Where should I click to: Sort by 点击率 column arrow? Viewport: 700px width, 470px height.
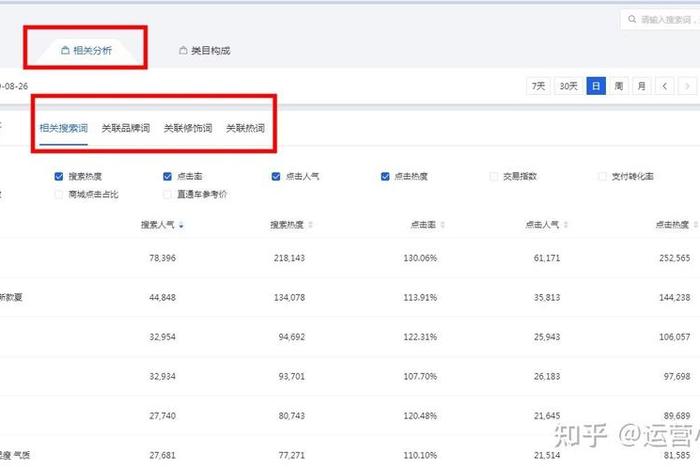coord(442,225)
